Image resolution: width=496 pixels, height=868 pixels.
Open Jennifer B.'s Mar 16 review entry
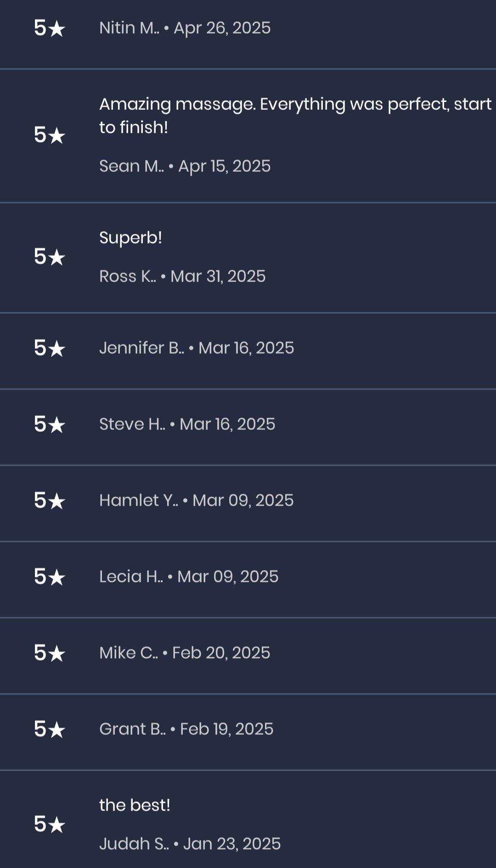(x=197, y=348)
